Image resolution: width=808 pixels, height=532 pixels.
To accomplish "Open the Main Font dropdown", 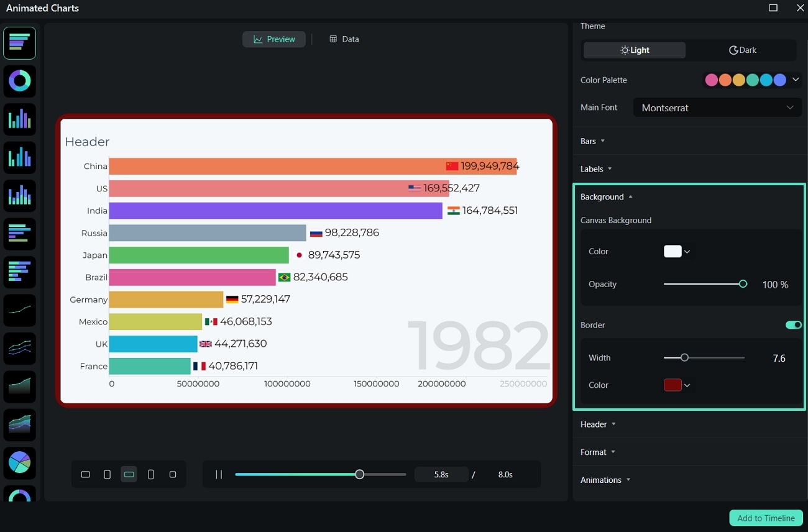I will (717, 108).
